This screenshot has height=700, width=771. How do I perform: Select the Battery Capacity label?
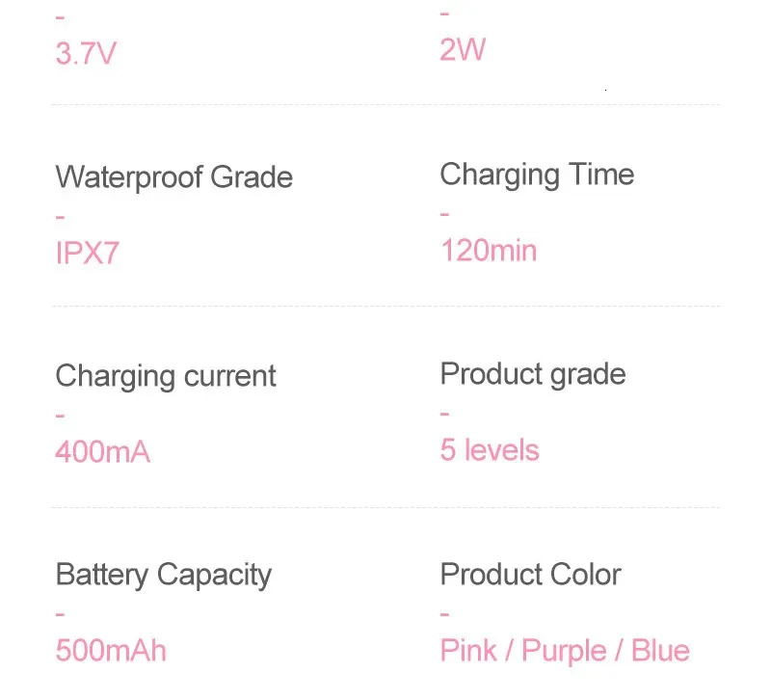(x=164, y=575)
